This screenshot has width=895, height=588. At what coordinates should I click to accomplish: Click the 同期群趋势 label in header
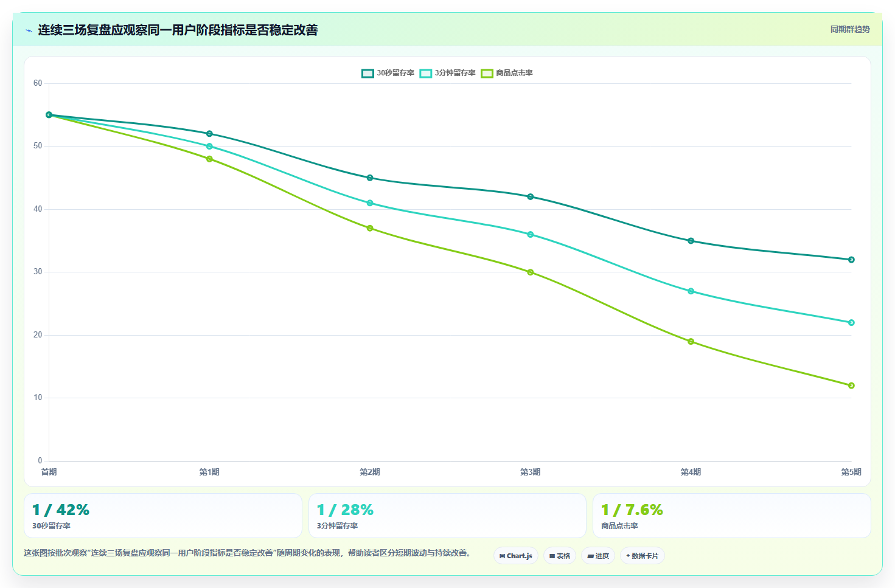850,29
